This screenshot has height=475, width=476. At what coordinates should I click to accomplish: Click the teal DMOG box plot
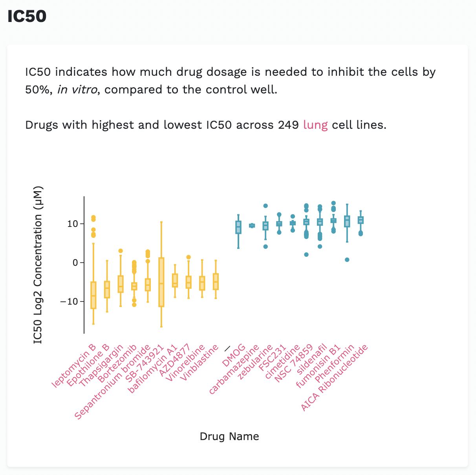click(238, 227)
